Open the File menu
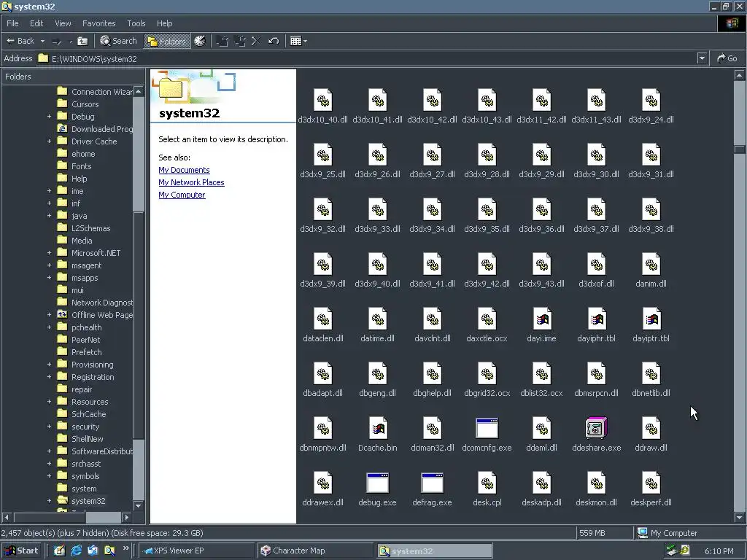Image resolution: width=747 pixels, height=560 pixels. click(x=12, y=23)
